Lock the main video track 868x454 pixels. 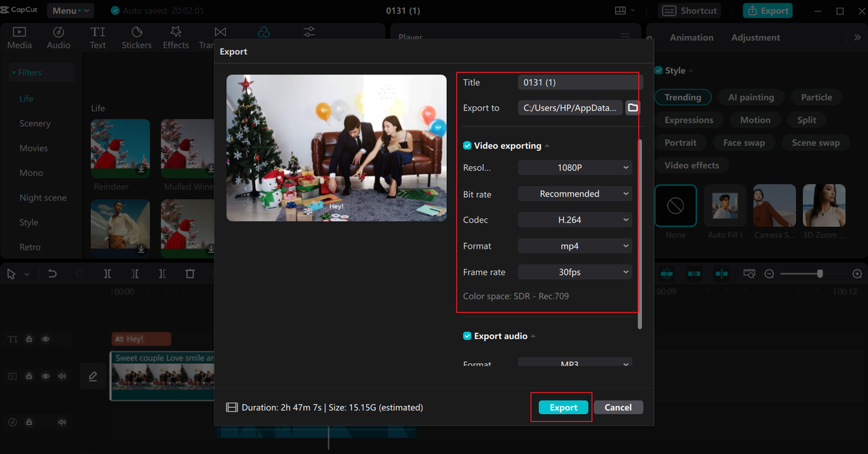click(29, 376)
